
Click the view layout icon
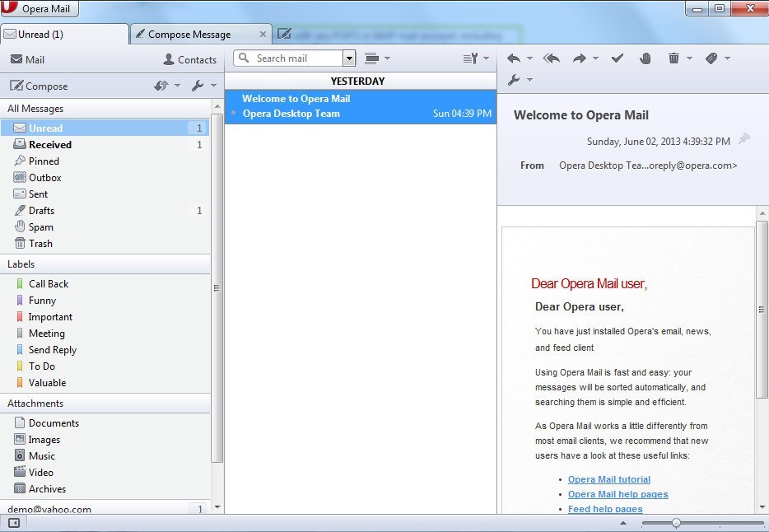[x=372, y=58]
